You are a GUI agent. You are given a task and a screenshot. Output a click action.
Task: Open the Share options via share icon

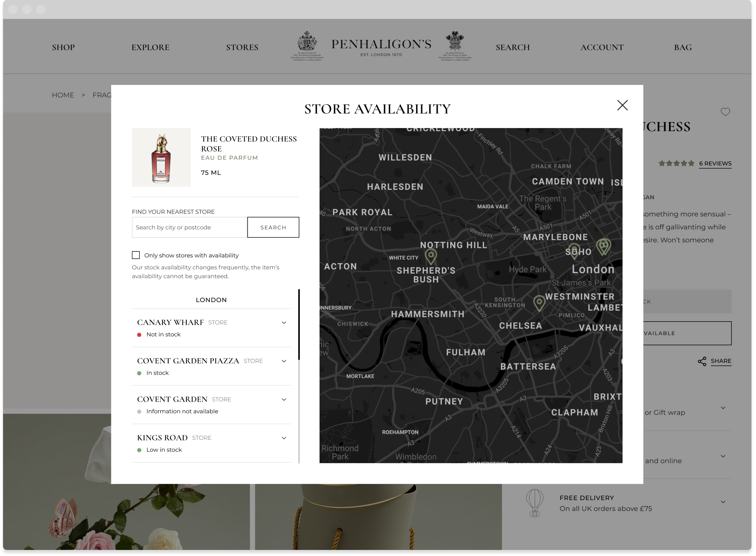click(x=702, y=361)
